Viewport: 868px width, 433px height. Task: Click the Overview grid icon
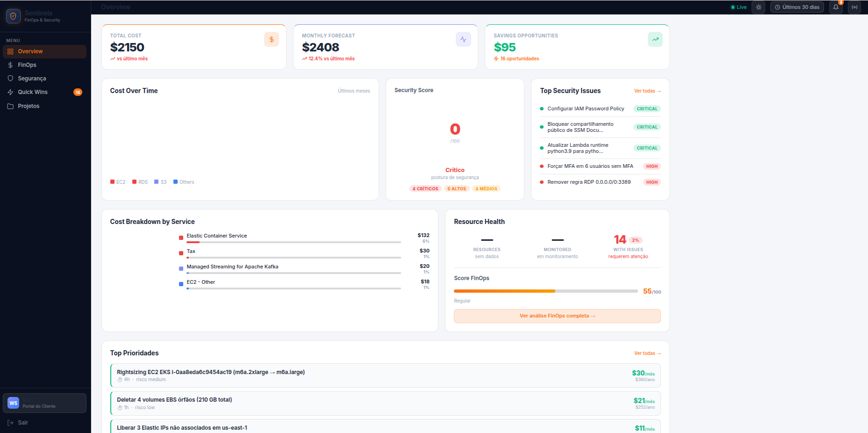pyautogui.click(x=10, y=51)
